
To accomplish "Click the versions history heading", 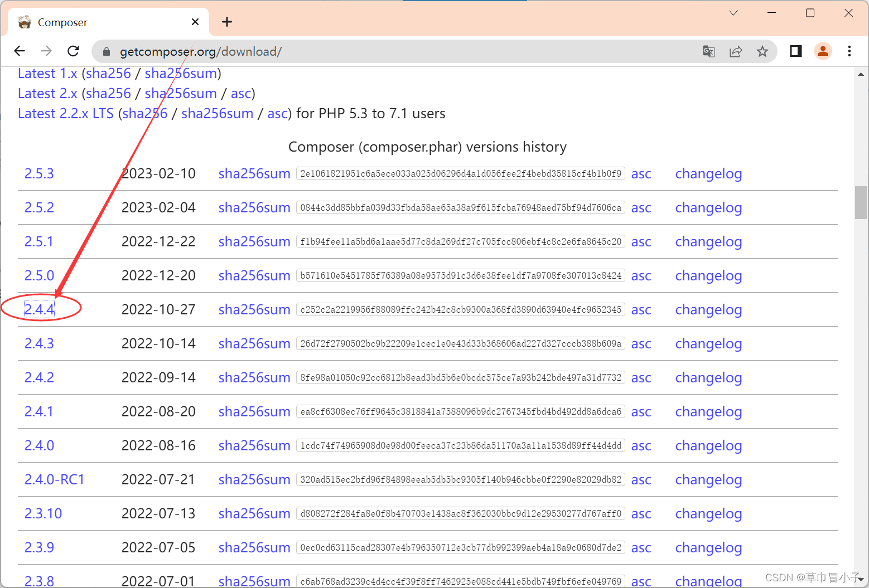I will [x=427, y=147].
